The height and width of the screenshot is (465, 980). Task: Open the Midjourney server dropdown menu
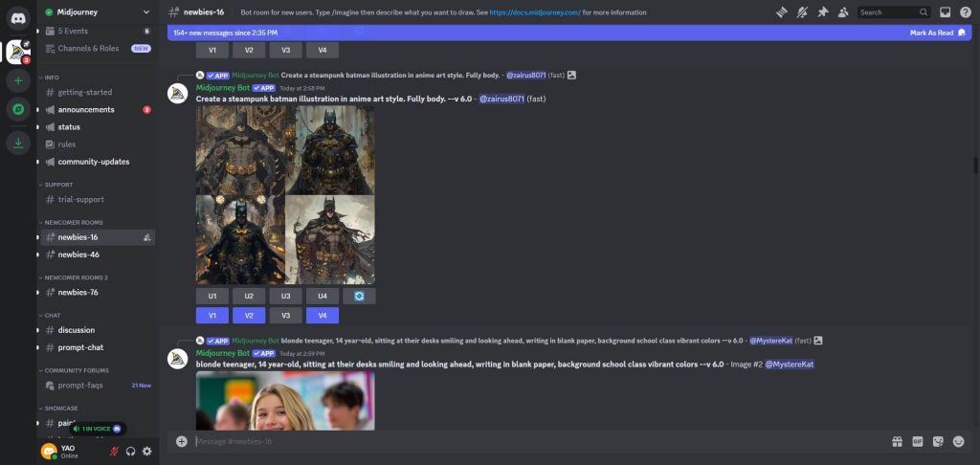pos(96,11)
